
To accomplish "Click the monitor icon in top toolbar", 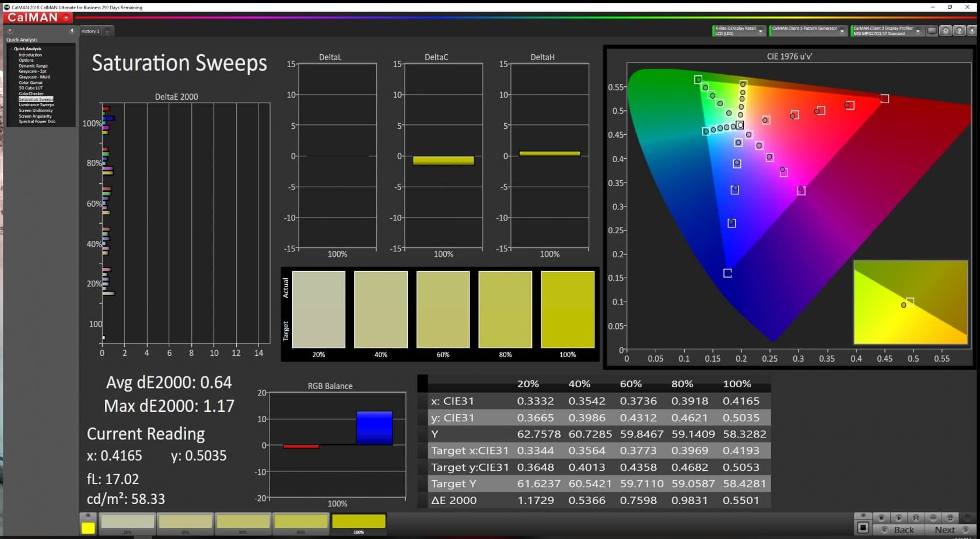I will pos(932,31).
